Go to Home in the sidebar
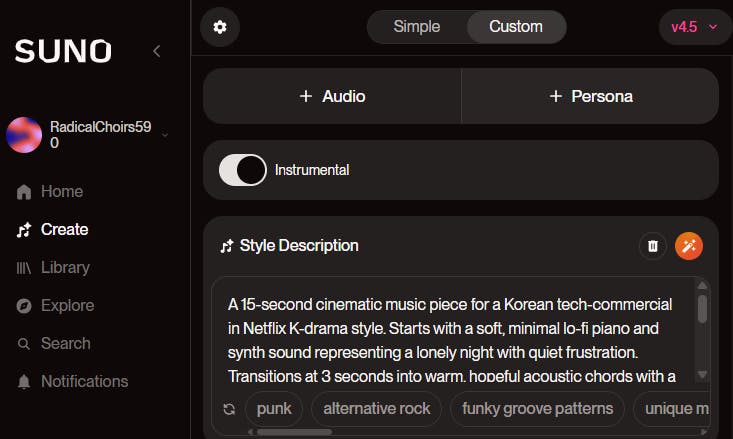The image size is (733, 439). click(61, 191)
